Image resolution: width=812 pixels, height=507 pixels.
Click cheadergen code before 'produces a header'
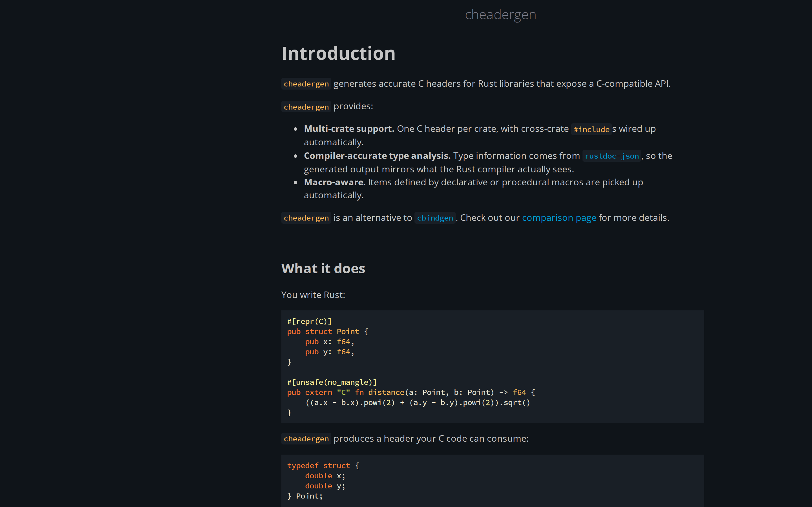coord(306,439)
